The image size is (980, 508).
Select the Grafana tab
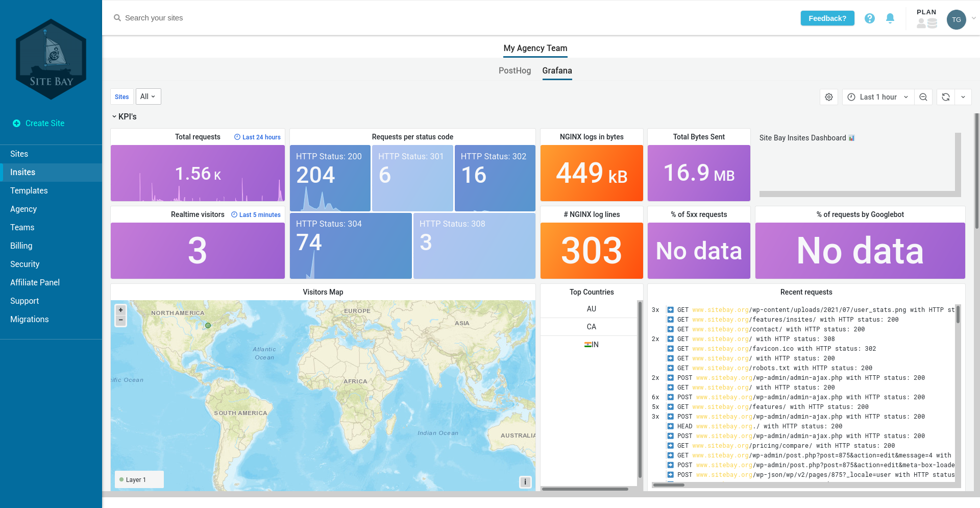click(x=557, y=71)
